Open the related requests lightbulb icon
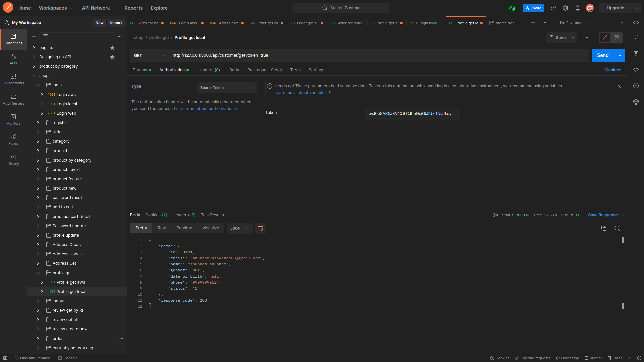The width and height of the screenshot is (644, 362). [636, 102]
